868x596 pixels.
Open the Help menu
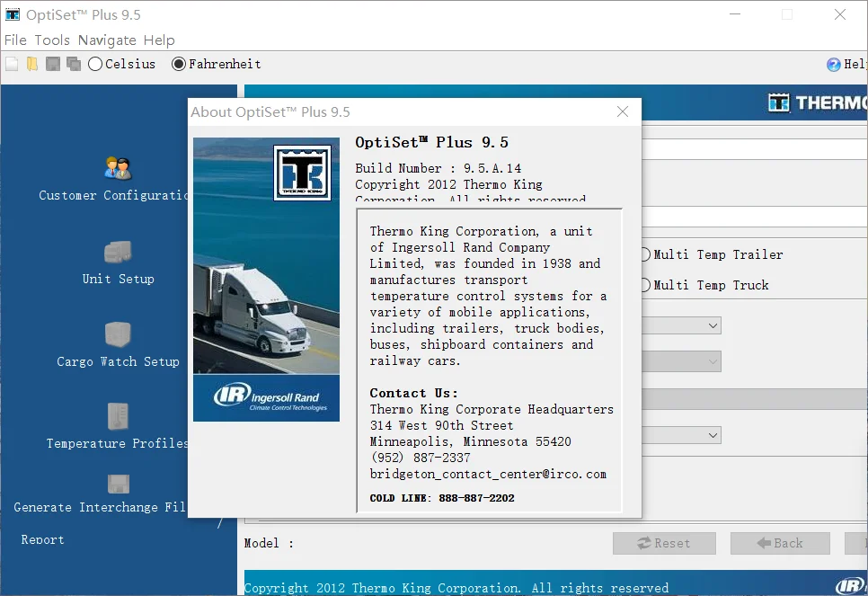tap(159, 40)
